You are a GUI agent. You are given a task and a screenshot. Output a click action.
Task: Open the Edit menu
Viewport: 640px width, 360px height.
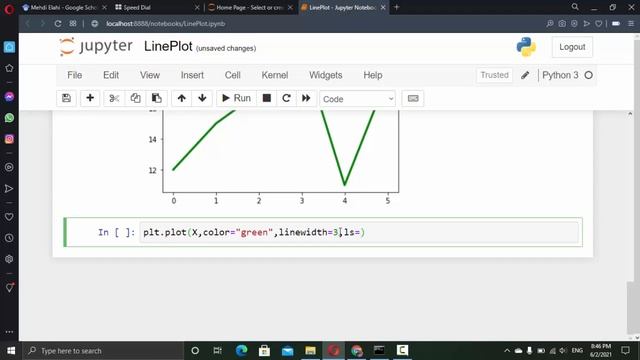coord(111,75)
